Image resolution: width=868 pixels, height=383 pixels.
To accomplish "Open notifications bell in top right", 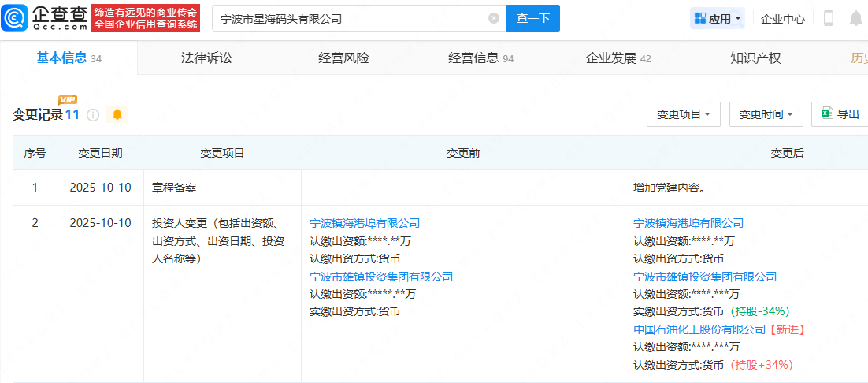I will pyautogui.click(x=855, y=18).
